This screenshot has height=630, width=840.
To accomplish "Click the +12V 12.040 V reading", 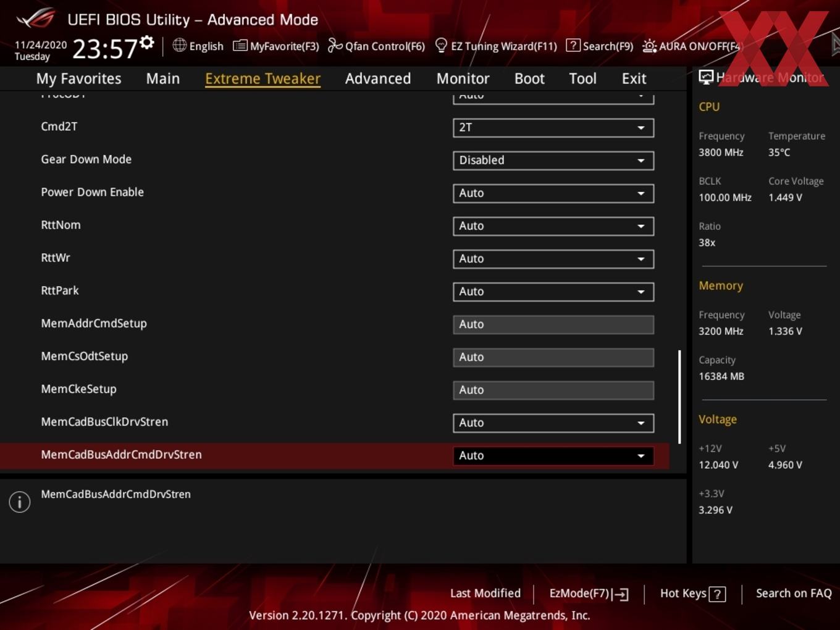I will click(718, 465).
